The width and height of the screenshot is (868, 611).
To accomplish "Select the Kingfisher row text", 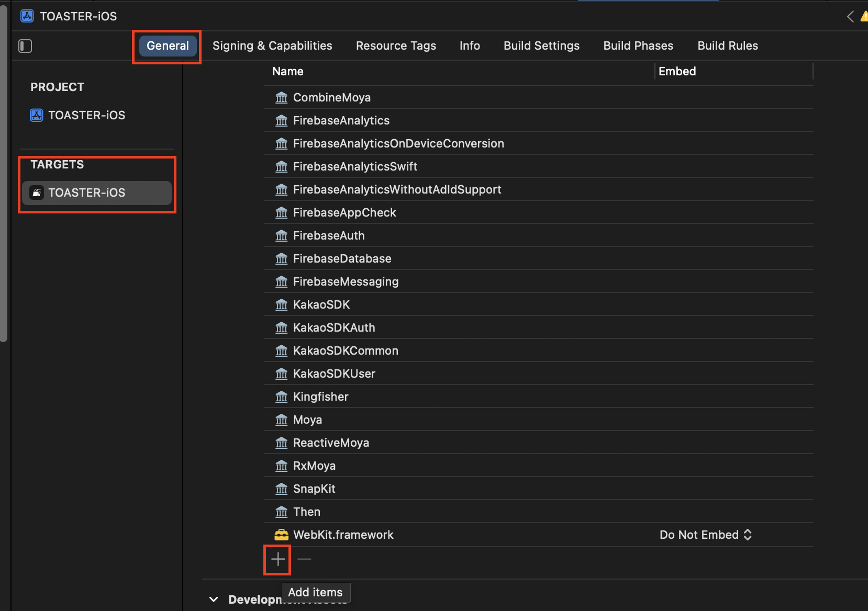I will 321,397.
